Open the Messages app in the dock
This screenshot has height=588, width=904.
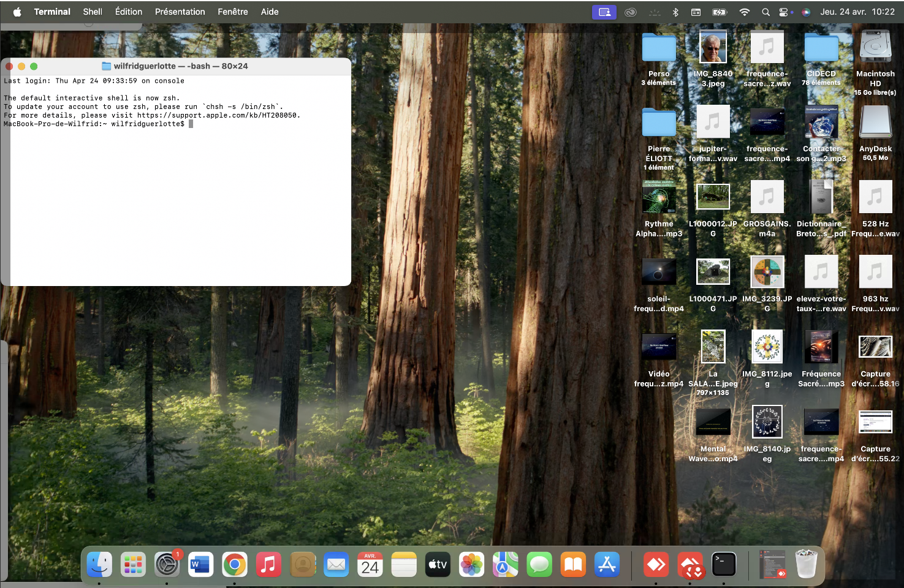point(539,564)
